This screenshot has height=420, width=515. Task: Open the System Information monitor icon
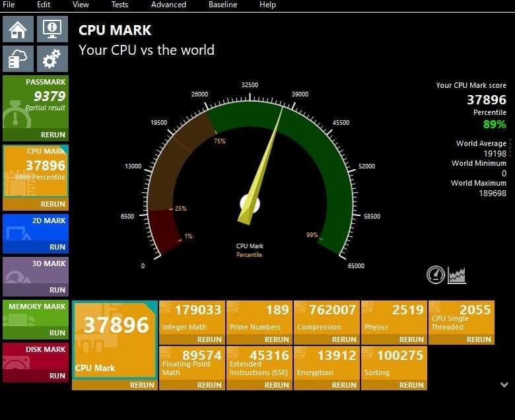52,29
